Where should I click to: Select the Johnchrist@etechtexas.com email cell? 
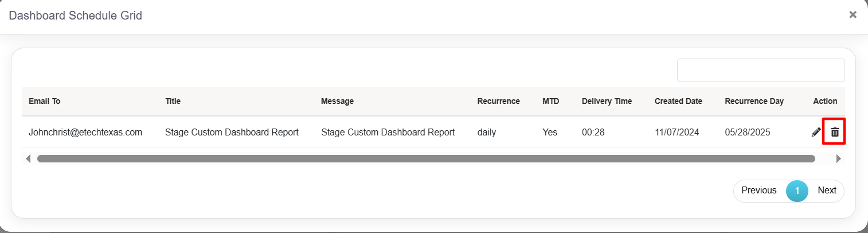click(x=85, y=132)
